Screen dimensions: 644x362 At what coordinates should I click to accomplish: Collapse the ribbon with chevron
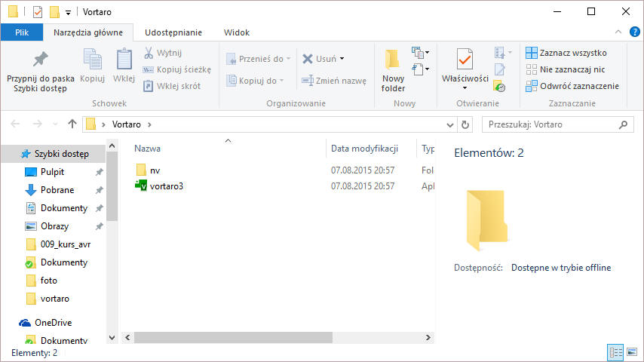(618, 32)
